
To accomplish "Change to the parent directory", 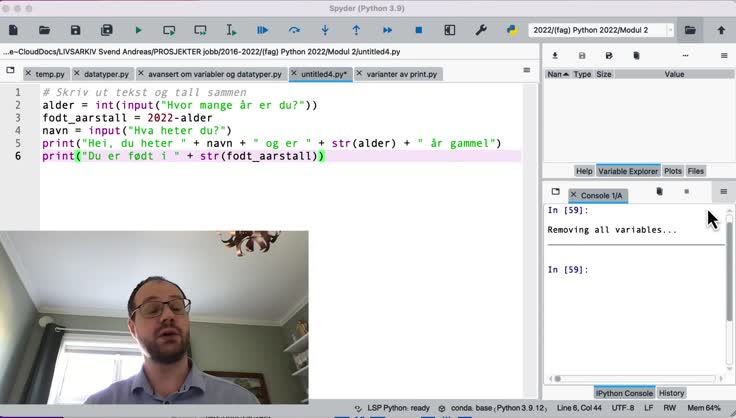I will click(721, 30).
